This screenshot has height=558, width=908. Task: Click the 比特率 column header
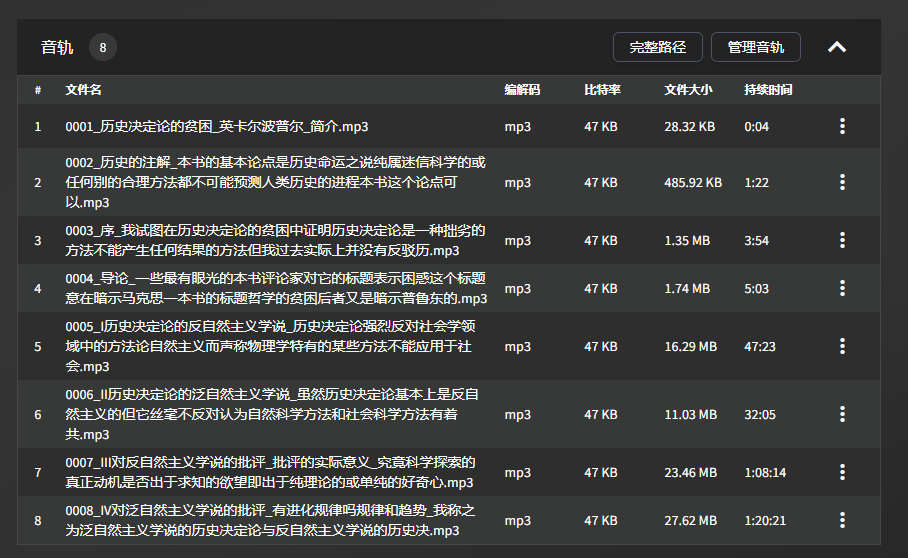point(602,90)
